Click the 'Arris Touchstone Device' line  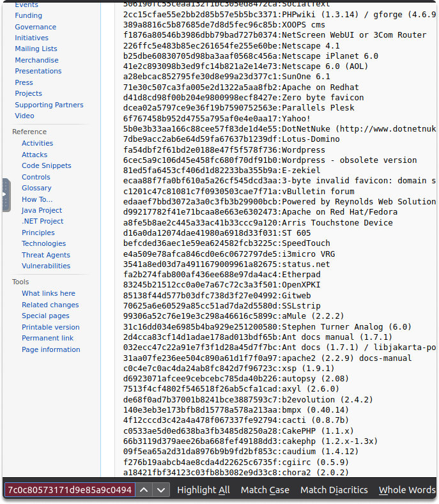click(258, 223)
